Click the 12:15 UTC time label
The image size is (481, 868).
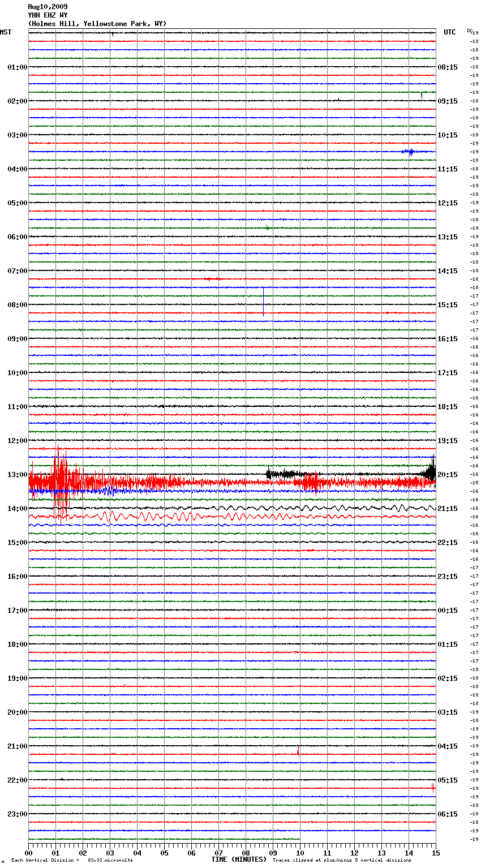(448, 203)
